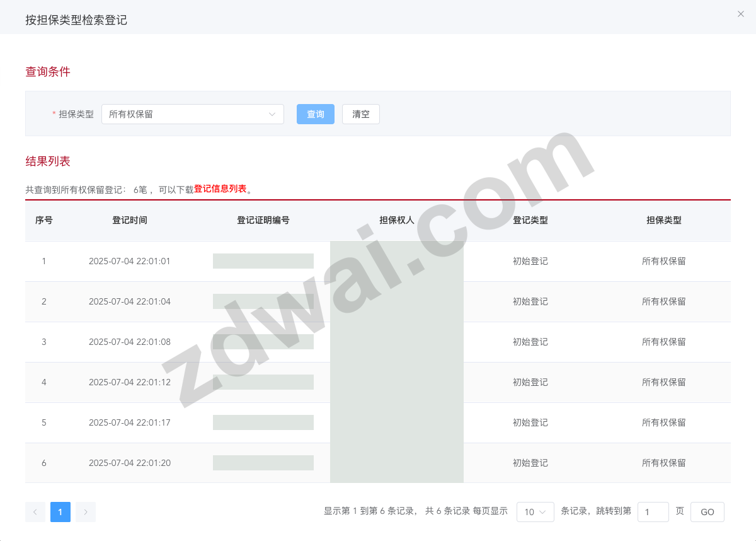The width and height of the screenshot is (756, 541).
Task: Click 初始登记 in row 6
Action: coord(530,463)
